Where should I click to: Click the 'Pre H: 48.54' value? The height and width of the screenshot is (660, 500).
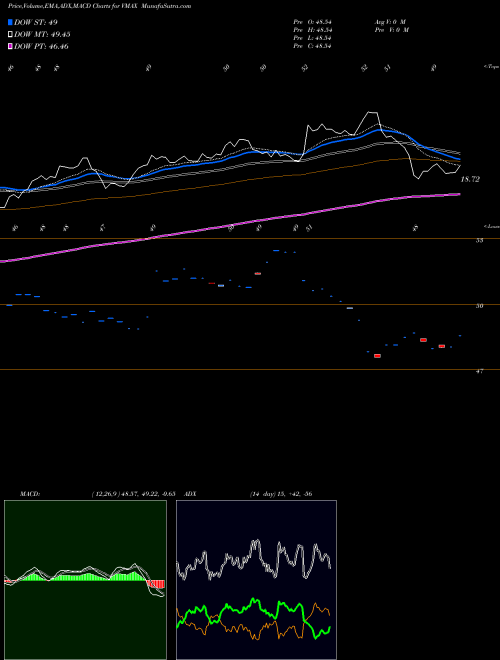click(312, 30)
